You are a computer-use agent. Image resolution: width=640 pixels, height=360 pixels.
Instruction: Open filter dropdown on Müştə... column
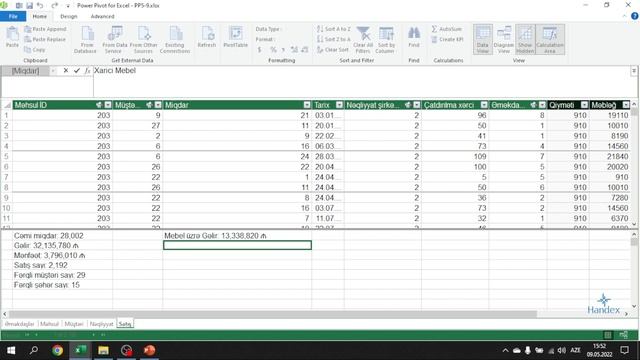[158, 105]
